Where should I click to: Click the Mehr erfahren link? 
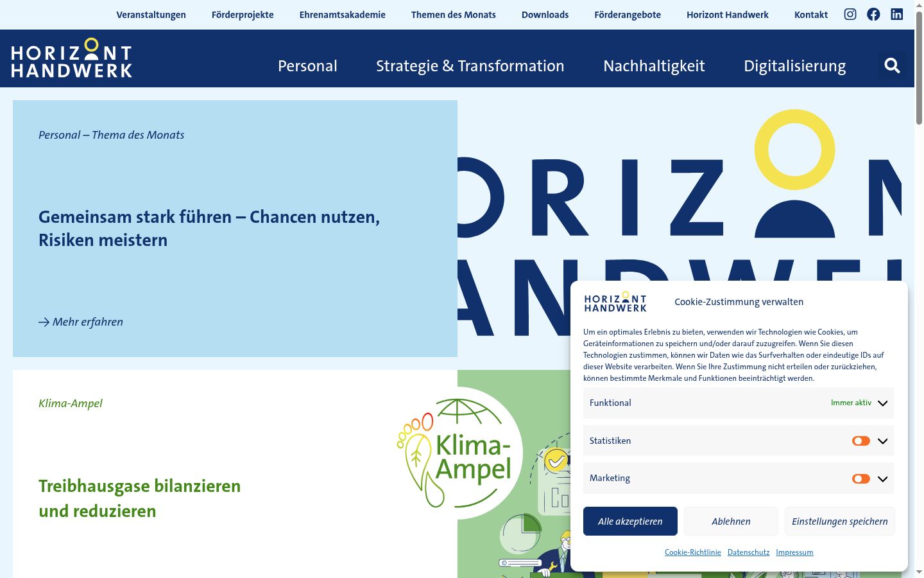click(x=81, y=322)
